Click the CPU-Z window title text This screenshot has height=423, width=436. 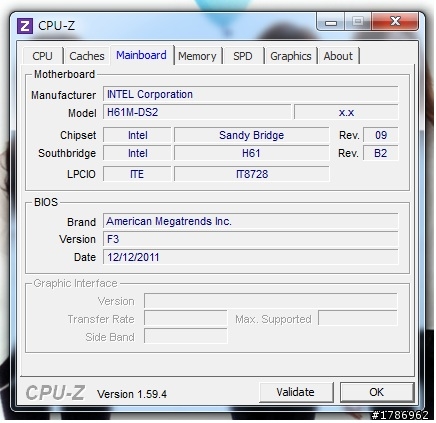57,26
